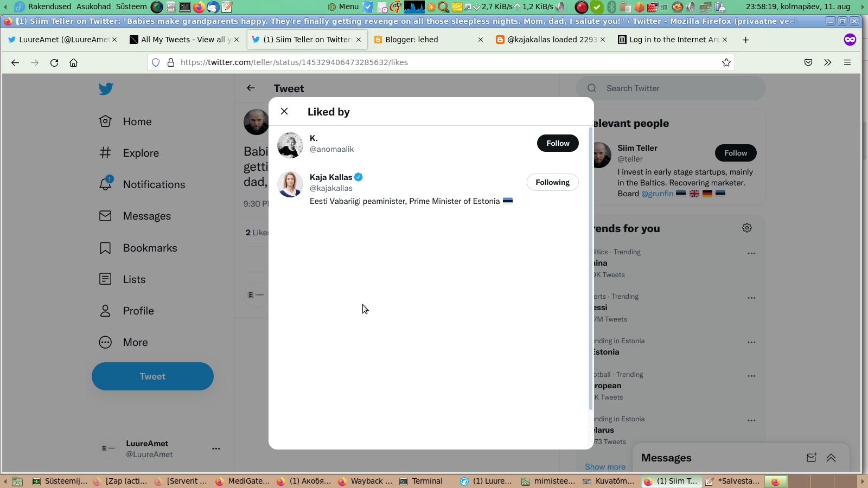
Task: Switch to Blogger: lehed tab
Action: pos(429,40)
